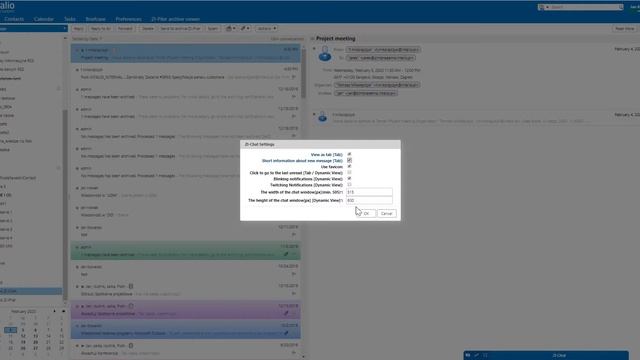The width and height of the screenshot is (640, 360).
Task: Click the ZI-Chat bar at bottom right
Action: pos(546,355)
